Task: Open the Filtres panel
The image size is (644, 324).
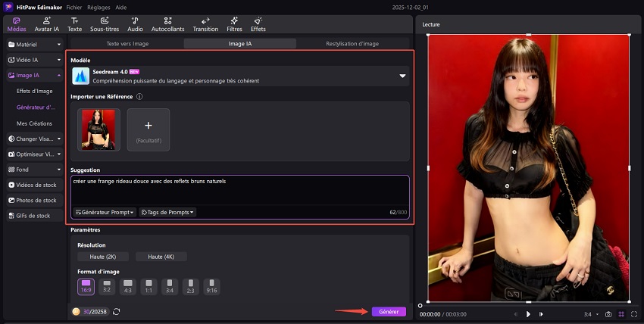Action: coord(234,23)
